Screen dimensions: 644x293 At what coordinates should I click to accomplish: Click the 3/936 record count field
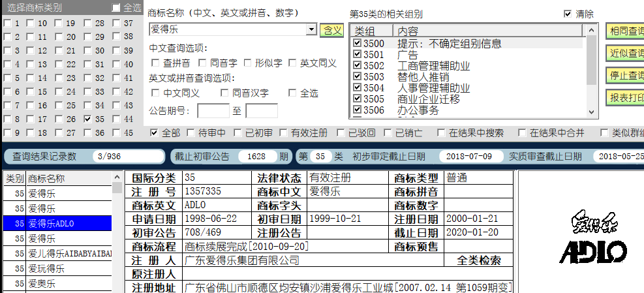129,156
